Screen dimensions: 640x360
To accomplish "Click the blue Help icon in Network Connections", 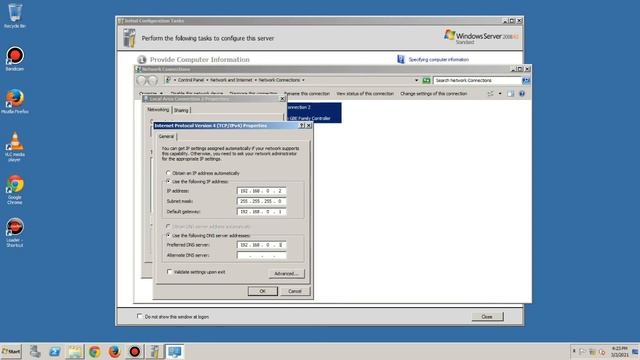I will click(522, 93).
